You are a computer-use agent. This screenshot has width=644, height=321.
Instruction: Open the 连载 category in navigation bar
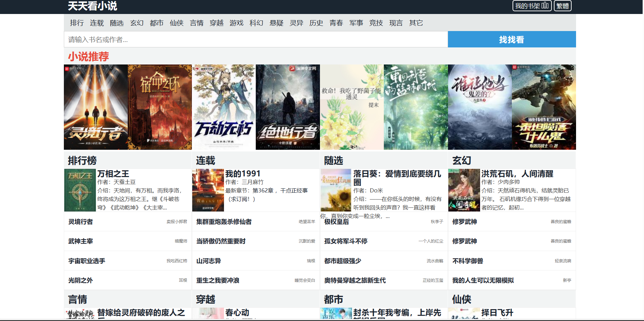pyautogui.click(x=97, y=23)
